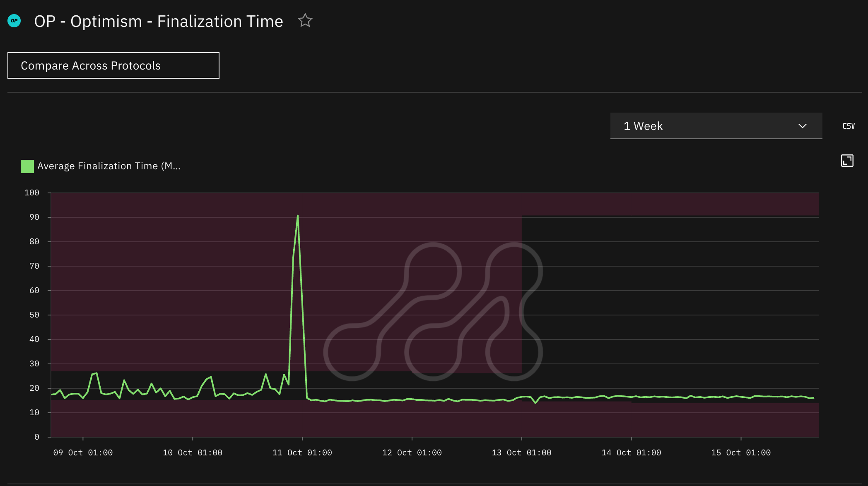Viewport: 868px width, 486px height.
Task: Click the dropdown chevron arrow
Action: click(802, 126)
